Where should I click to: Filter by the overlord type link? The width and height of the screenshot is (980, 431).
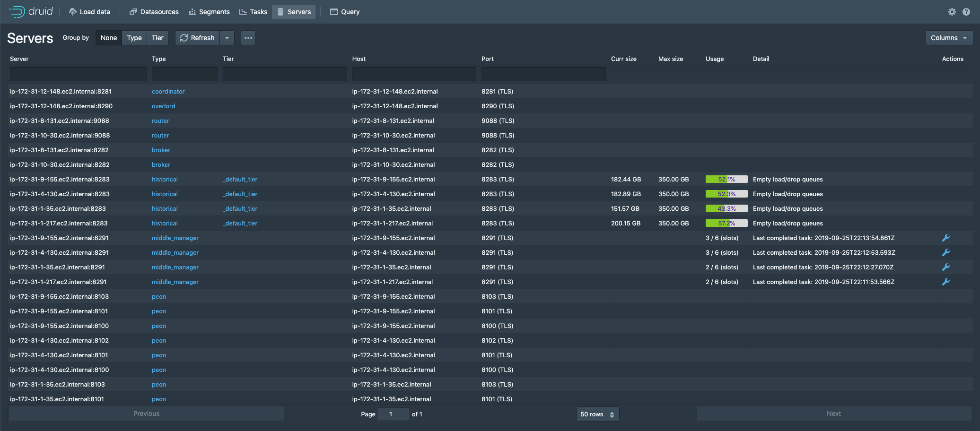click(x=164, y=106)
